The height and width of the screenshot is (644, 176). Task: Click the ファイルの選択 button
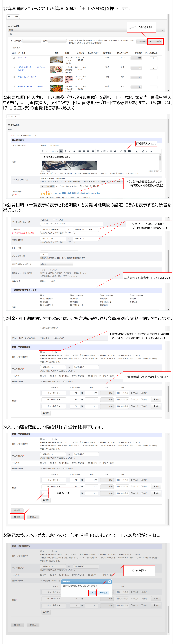point(48,186)
